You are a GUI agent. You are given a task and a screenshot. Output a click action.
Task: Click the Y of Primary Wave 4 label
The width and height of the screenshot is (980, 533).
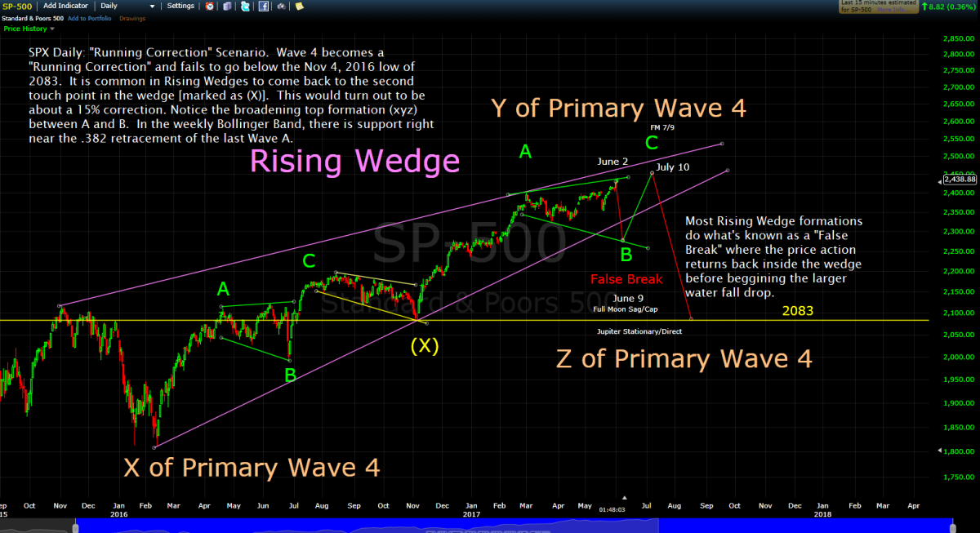(x=618, y=108)
